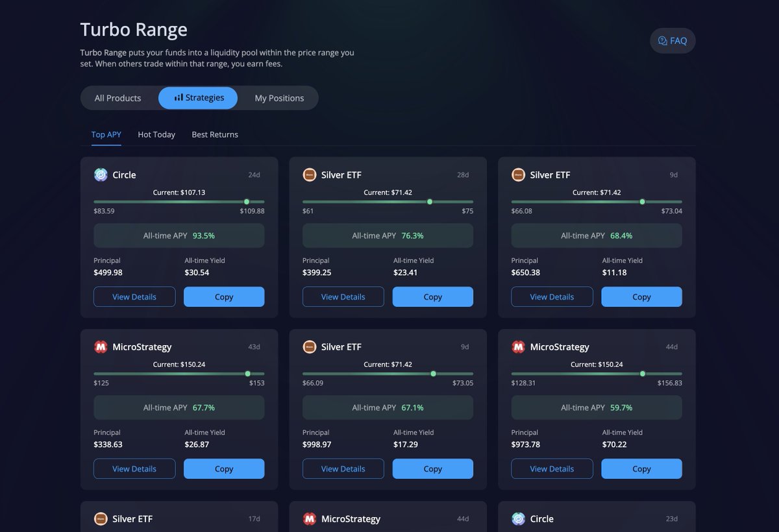Open the Best Returns sub-tab

click(x=215, y=134)
